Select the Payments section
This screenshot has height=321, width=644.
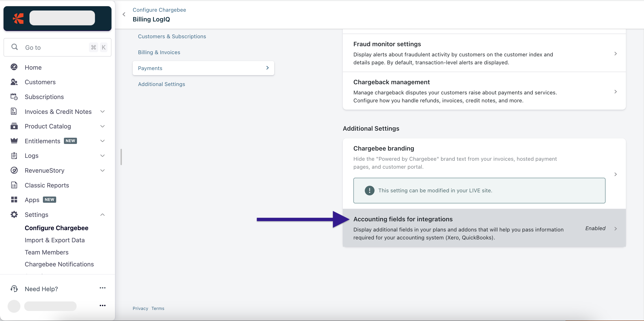coord(203,68)
